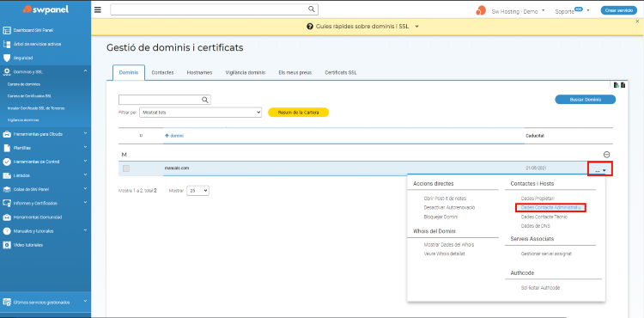Open Instalar Certificado SSL de Terceros

coord(36,108)
